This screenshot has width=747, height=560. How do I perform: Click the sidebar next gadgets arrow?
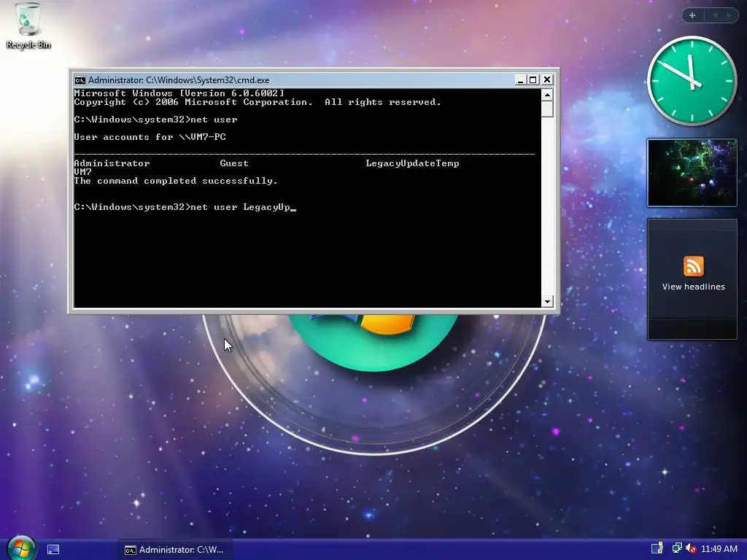coord(729,15)
